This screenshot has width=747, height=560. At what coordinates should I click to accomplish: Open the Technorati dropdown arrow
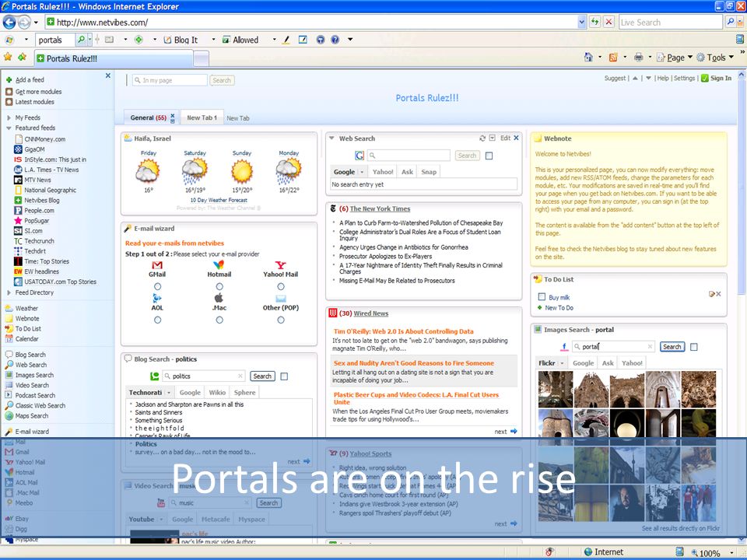[169, 393]
